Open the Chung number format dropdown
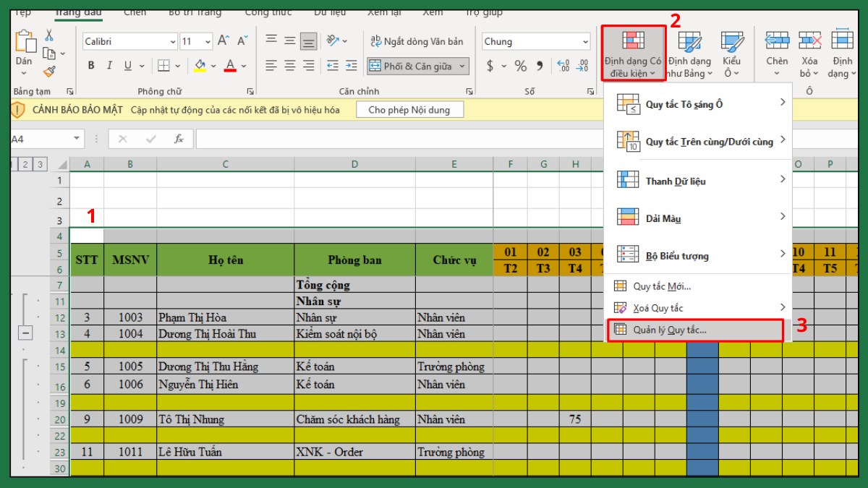 [x=584, y=40]
